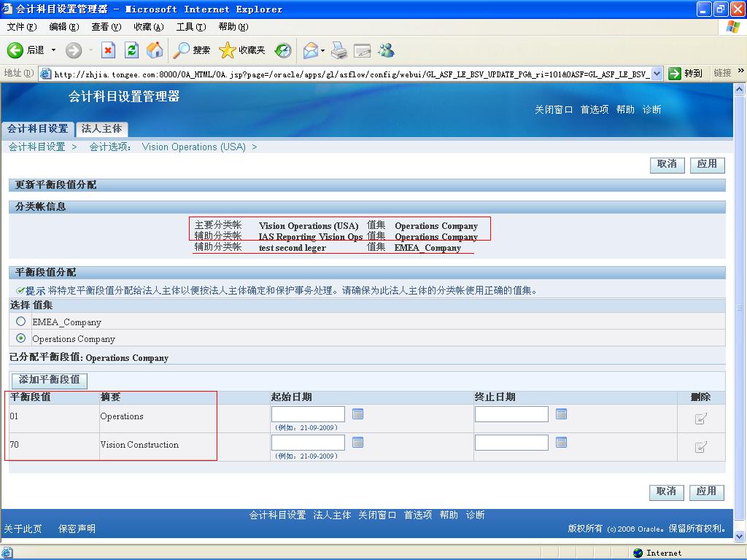Click the Print printer icon
The width and height of the screenshot is (747, 560).
pyautogui.click(x=339, y=50)
